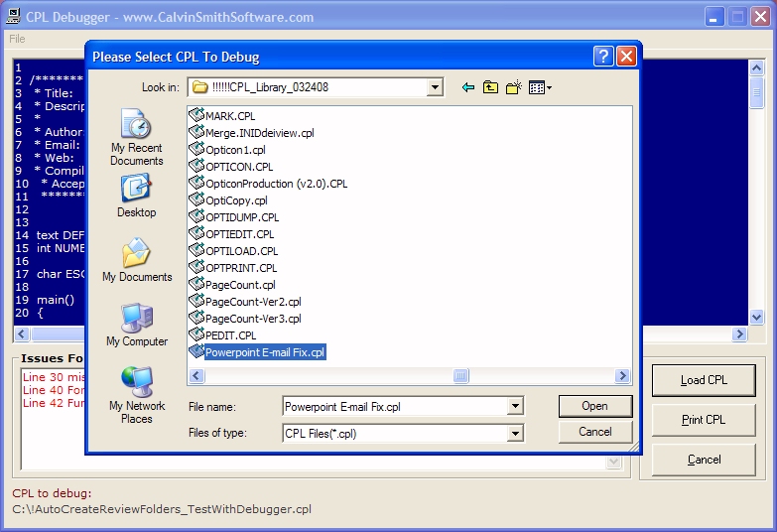Click the dialog's question mark help button
This screenshot has width=777, height=532.
[x=603, y=57]
